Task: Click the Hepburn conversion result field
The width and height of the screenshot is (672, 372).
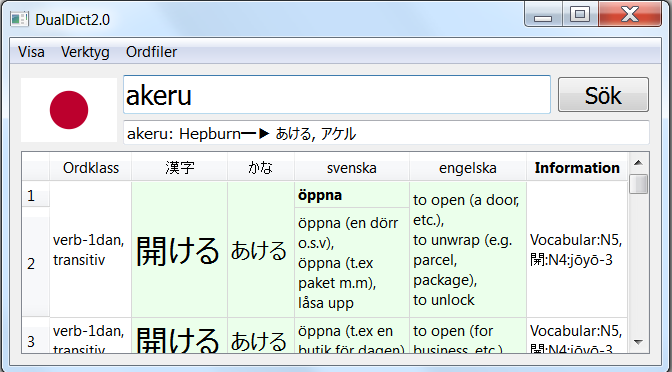Action: (386, 133)
